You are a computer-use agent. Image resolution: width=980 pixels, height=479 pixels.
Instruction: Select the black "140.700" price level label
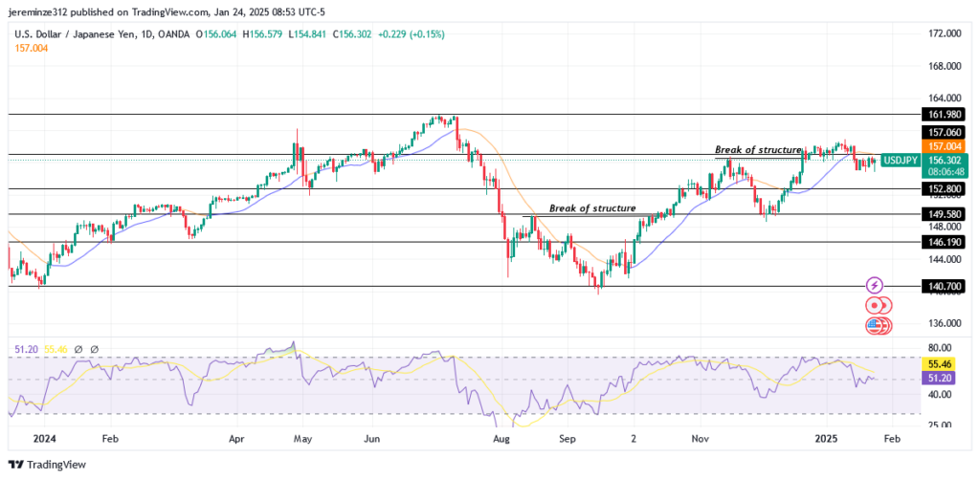pyautogui.click(x=945, y=287)
